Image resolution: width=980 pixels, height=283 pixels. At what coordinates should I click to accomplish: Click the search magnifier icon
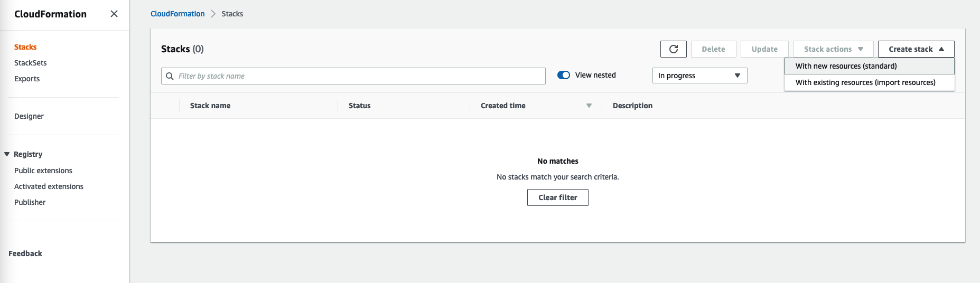point(170,76)
